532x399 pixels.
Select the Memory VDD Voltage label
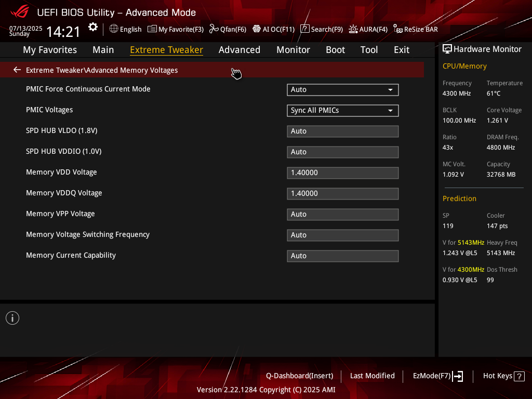(61, 172)
